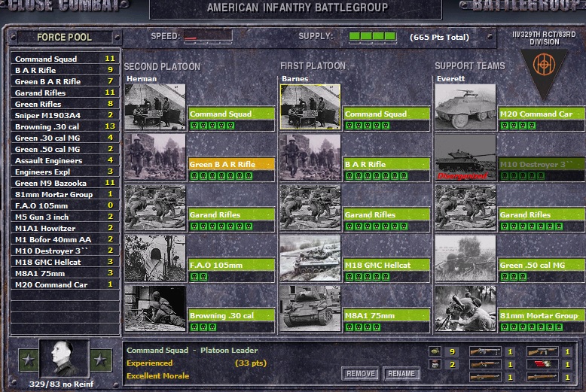Click the Browning .30 cal gunner photo
This screenshot has height=392, width=586.
coord(155,308)
